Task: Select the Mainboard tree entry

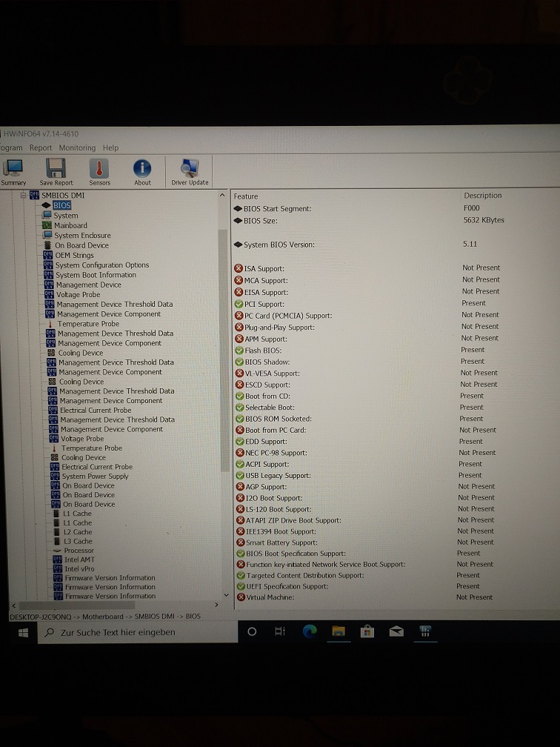Action: click(x=70, y=225)
